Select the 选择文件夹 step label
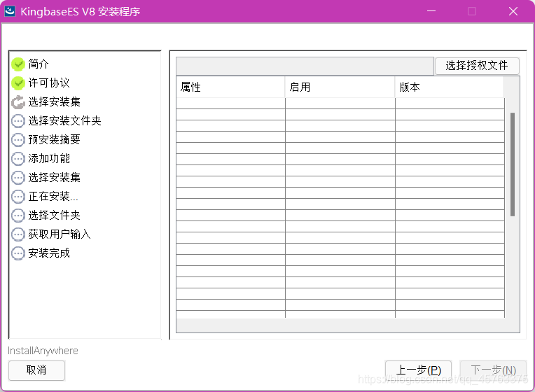 [54, 216]
